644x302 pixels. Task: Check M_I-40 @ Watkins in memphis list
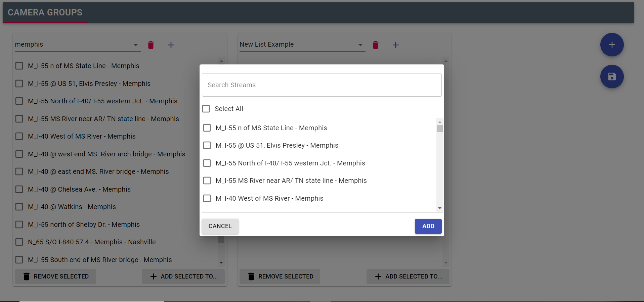[19, 207]
